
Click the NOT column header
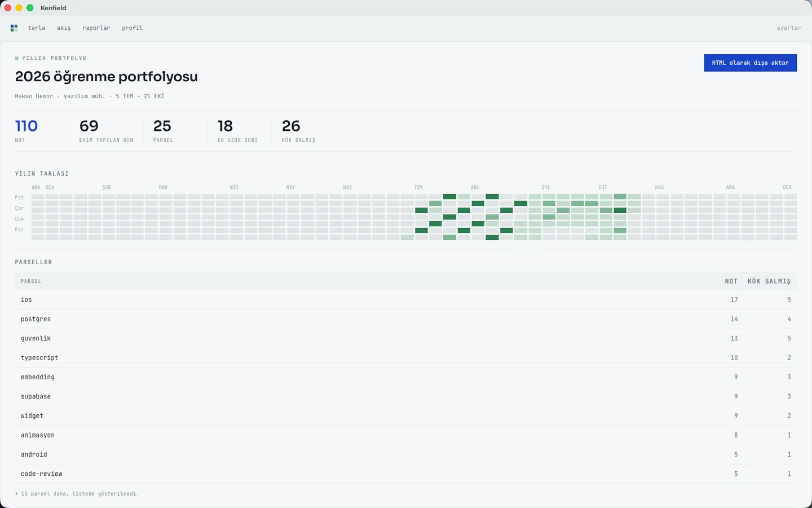[x=731, y=281]
